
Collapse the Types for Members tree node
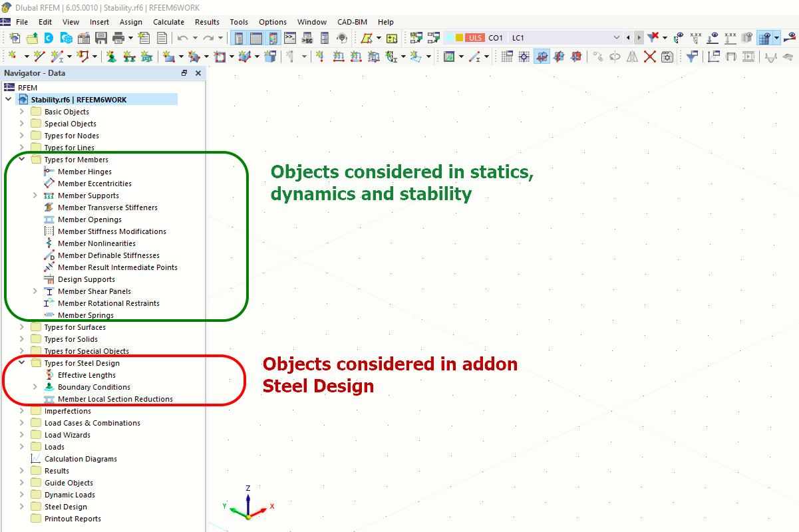(x=20, y=159)
